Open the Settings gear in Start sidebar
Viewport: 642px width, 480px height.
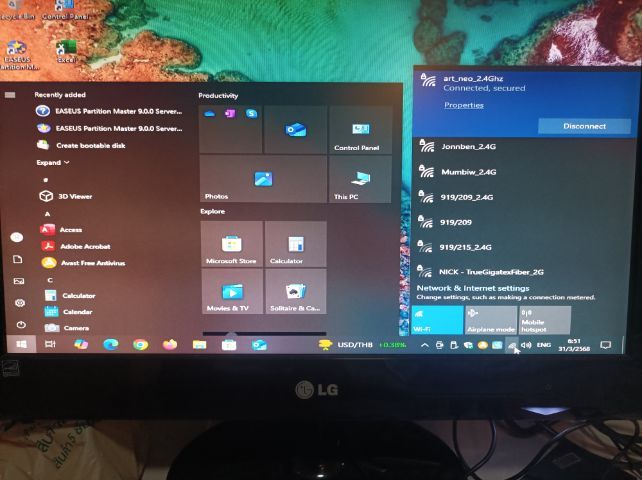20,302
